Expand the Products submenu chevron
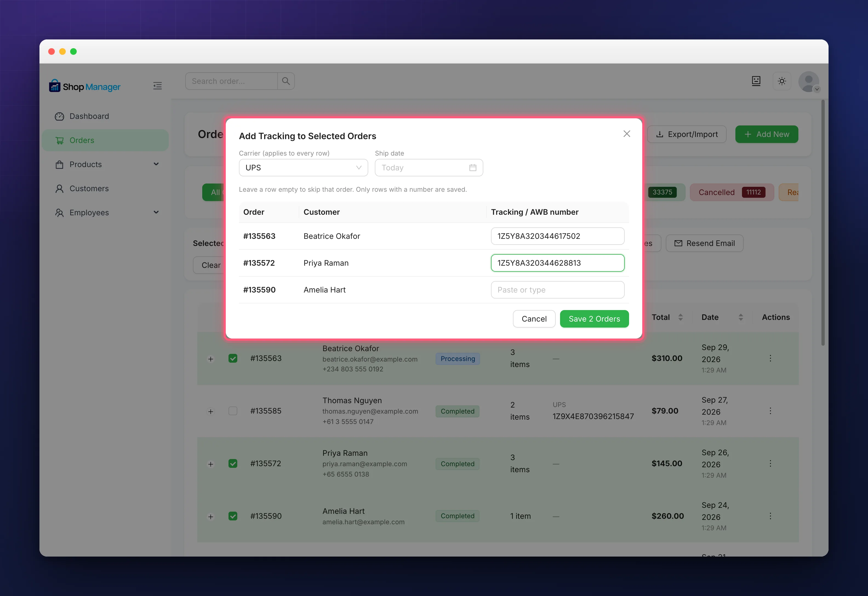The image size is (868, 596). (x=156, y=164)
